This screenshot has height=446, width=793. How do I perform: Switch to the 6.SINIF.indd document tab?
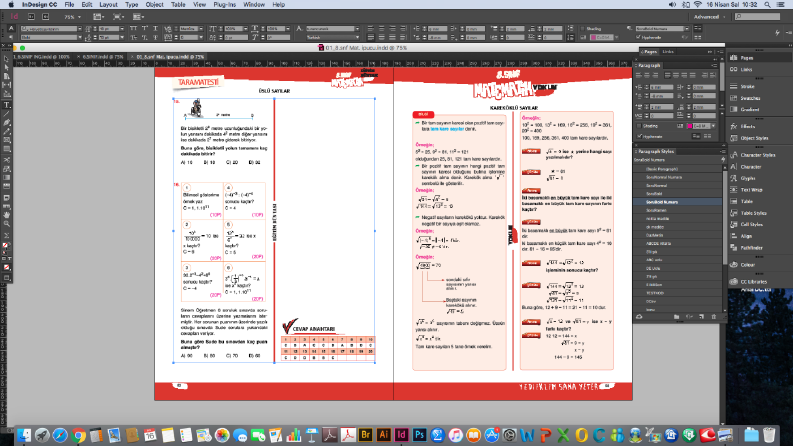[x=103, y=57]
